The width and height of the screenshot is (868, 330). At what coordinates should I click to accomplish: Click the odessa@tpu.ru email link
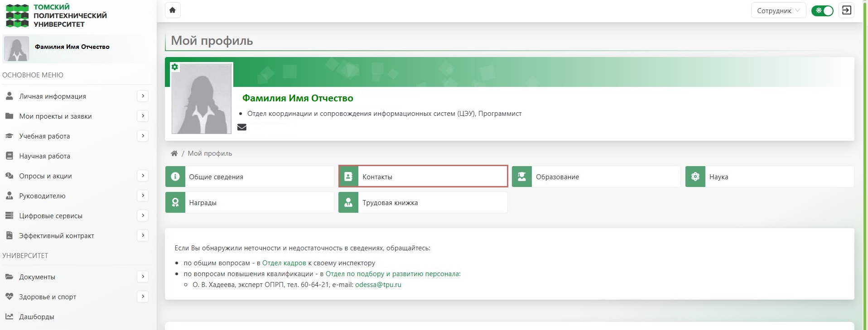378,285
